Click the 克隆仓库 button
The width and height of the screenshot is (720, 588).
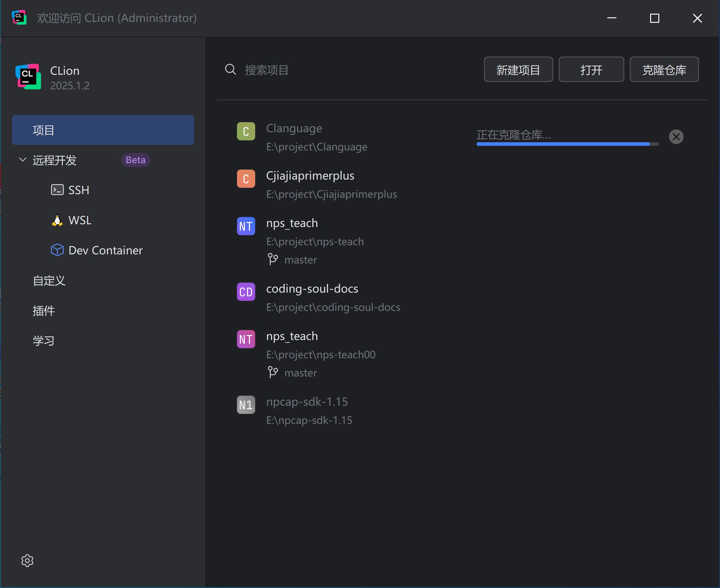click(663, 69)
